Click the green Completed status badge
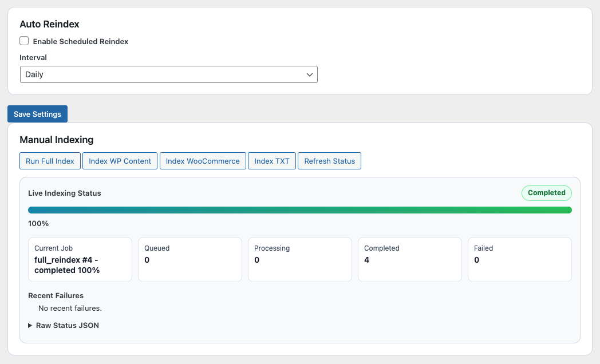 coord(547,193)
